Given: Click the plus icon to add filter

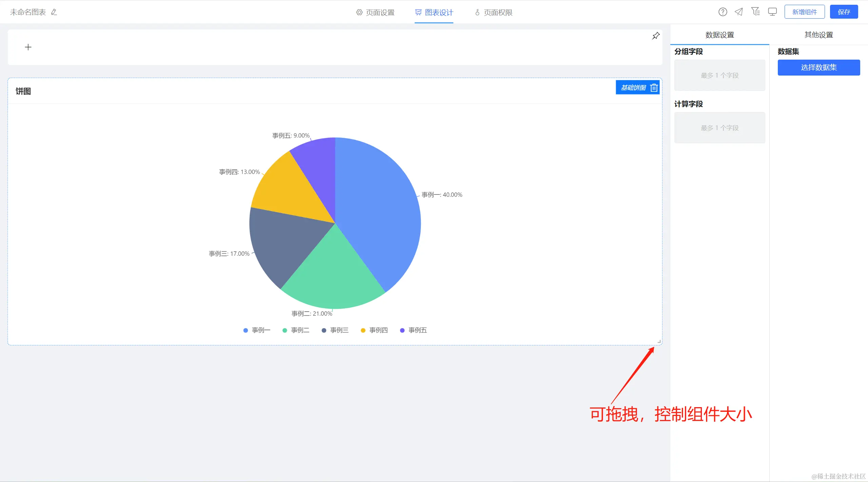Looking at the screenshot, I should [28, 47].
